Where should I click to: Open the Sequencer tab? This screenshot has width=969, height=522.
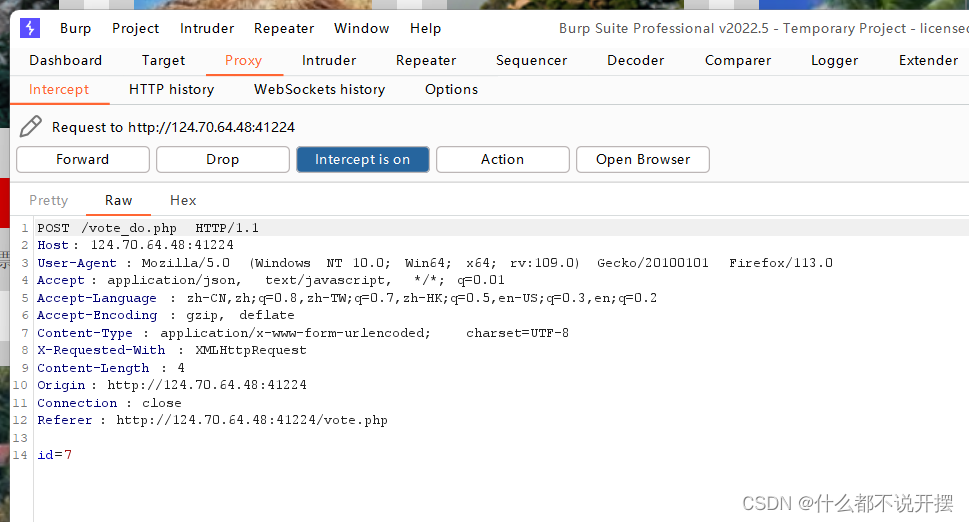[x=531, y=61]
